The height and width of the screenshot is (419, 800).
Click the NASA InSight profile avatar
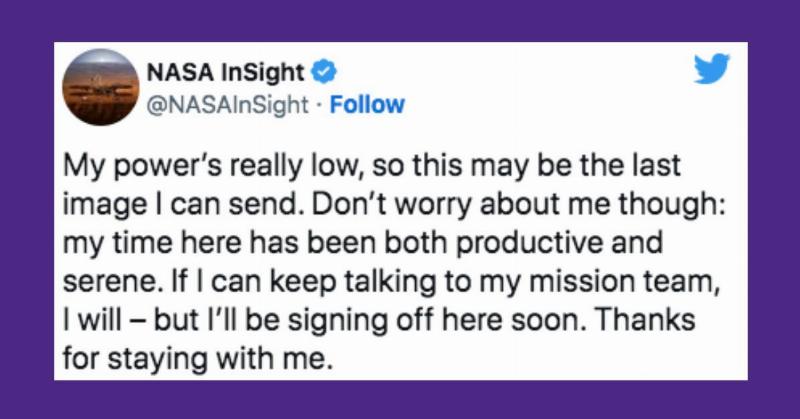pos(100,88)
